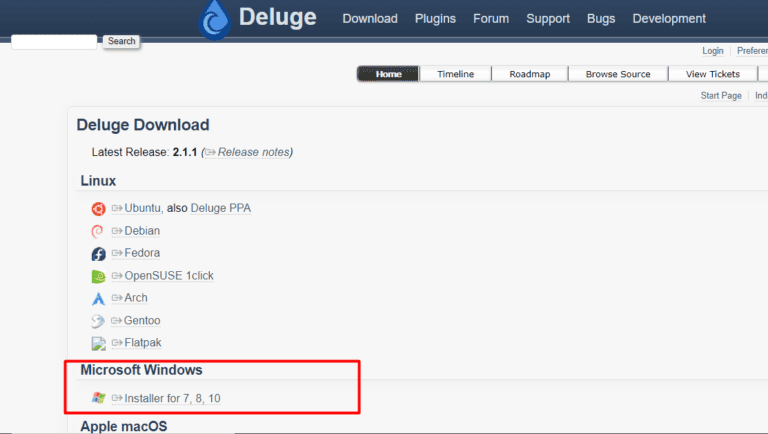Open the Ubuntu download link
The width and height of the screenshot is (768, 434).
click(136, 208)
